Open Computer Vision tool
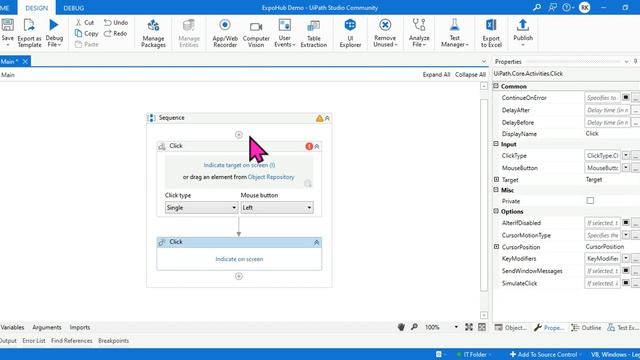This screenshot has width=640, height=360. coord(256,33)
